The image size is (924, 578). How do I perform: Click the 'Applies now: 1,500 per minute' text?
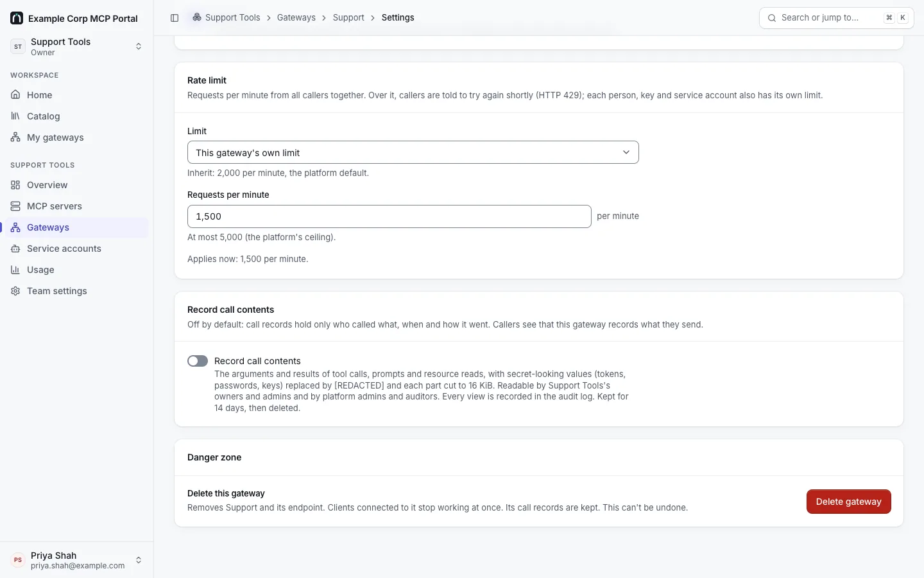pos(248,259)
